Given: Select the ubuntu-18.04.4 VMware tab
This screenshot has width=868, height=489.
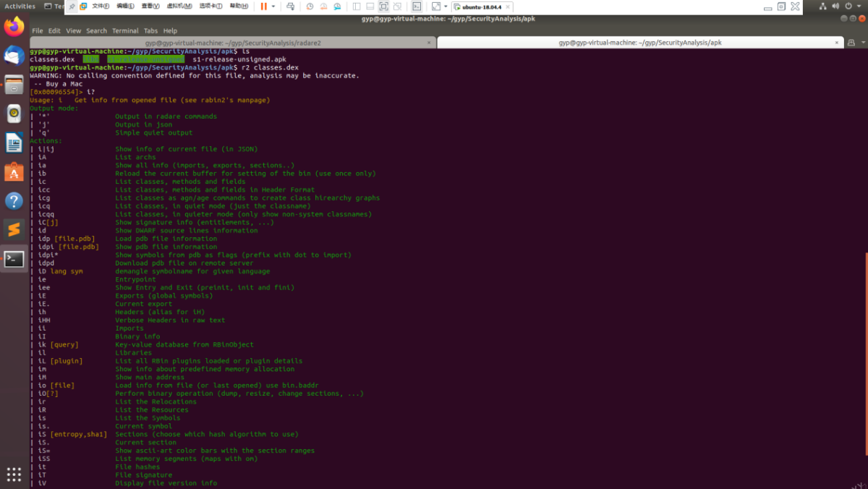Looking at the screenshot, I should click(x=482, y=7).
